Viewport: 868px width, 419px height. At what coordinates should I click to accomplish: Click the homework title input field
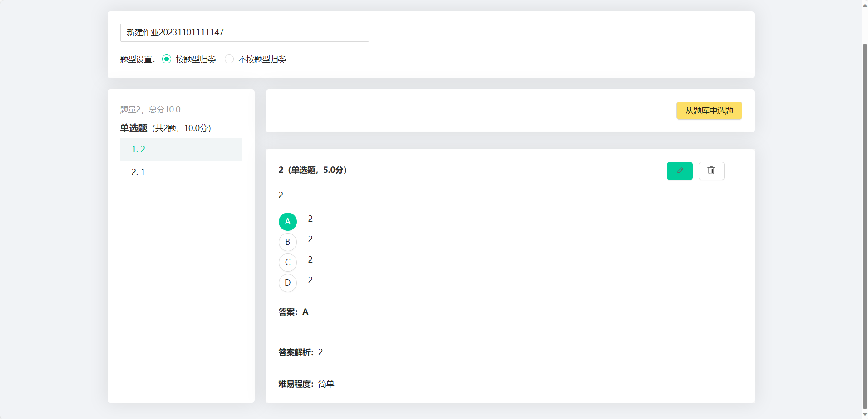pos(245,33)
